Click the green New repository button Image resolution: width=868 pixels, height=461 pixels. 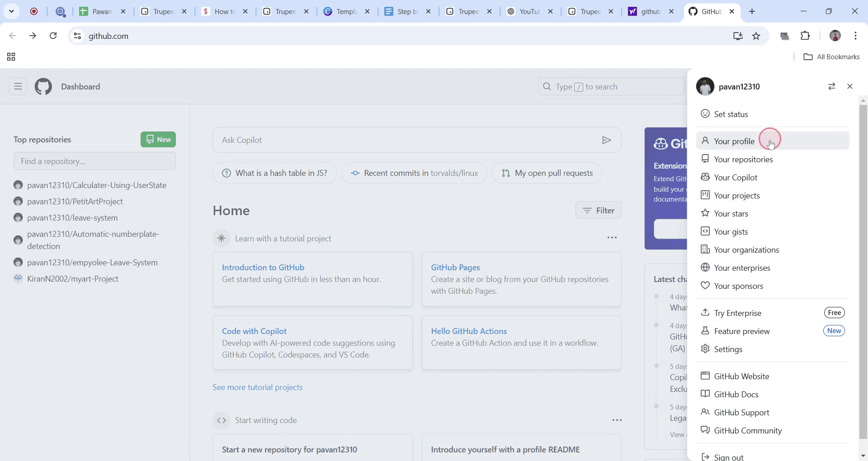(158, 139)
